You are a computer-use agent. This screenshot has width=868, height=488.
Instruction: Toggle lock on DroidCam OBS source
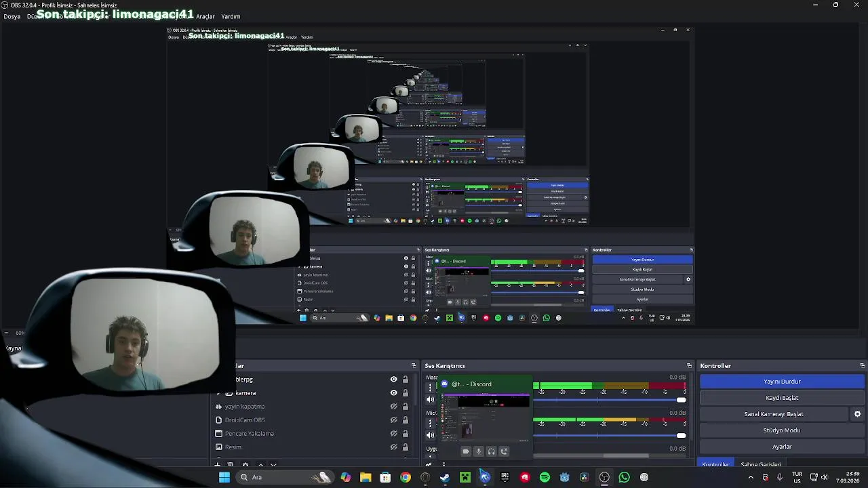(x=406, y=420)
